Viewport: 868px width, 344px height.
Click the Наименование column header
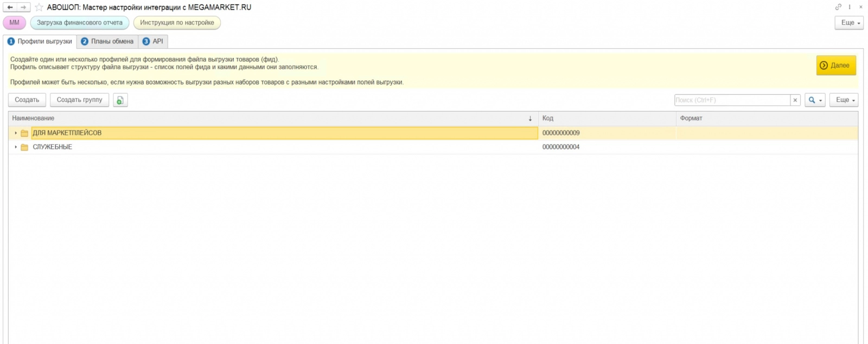coord(273,119)
